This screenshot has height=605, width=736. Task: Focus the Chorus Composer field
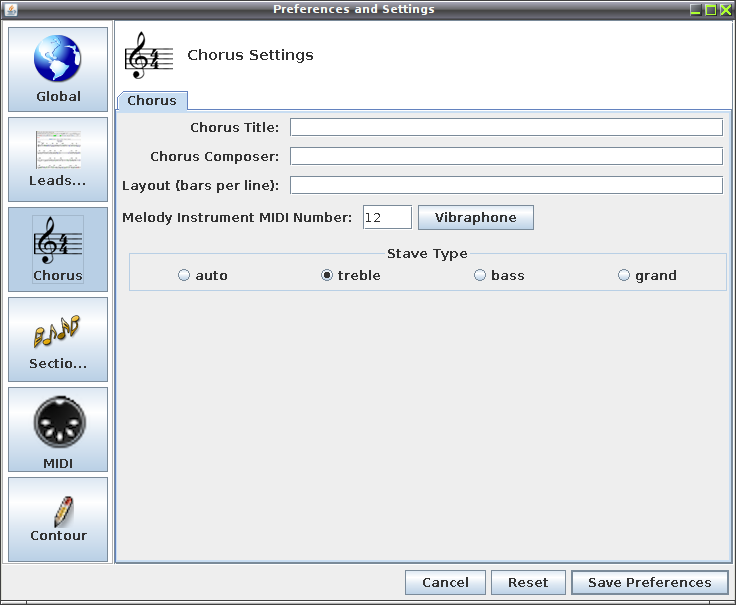point(506,156)
